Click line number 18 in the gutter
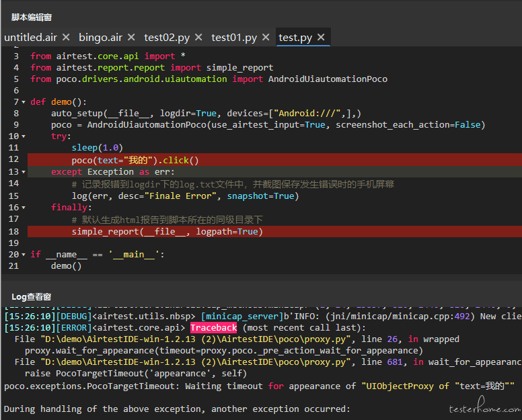Viewport: 522px width, 420px height. (x=13, y=231)
